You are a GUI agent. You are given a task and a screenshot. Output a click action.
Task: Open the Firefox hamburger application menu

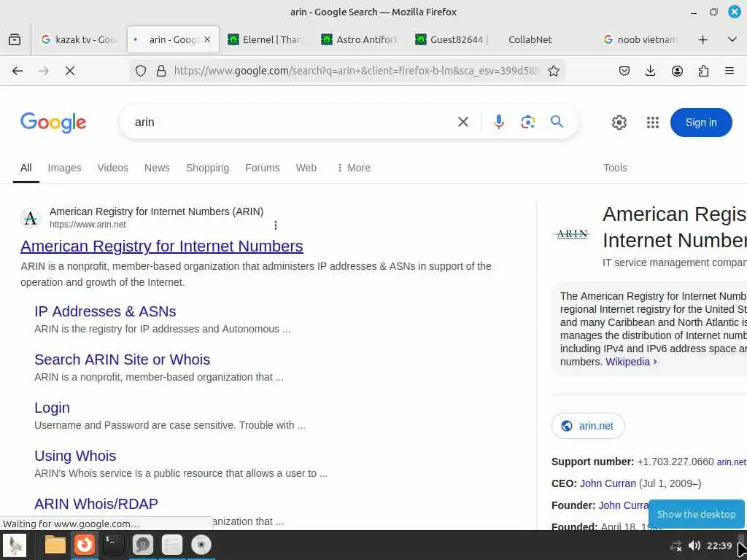729,71
